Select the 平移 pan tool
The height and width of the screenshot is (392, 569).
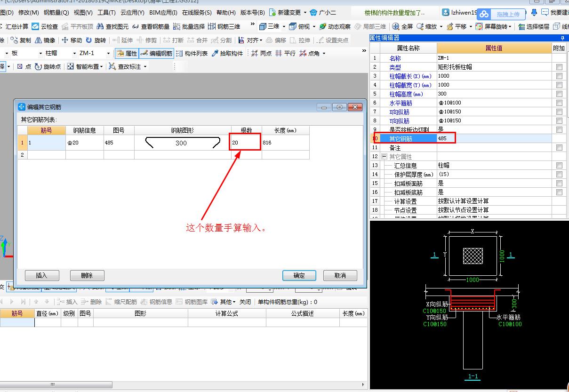tap(457, 27)
